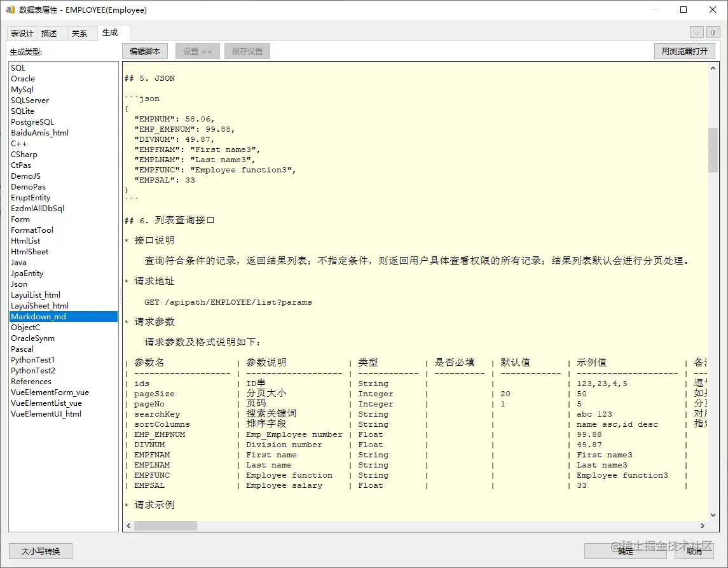
Task: Select Json in the type list
Action: (x=64, y=284)
